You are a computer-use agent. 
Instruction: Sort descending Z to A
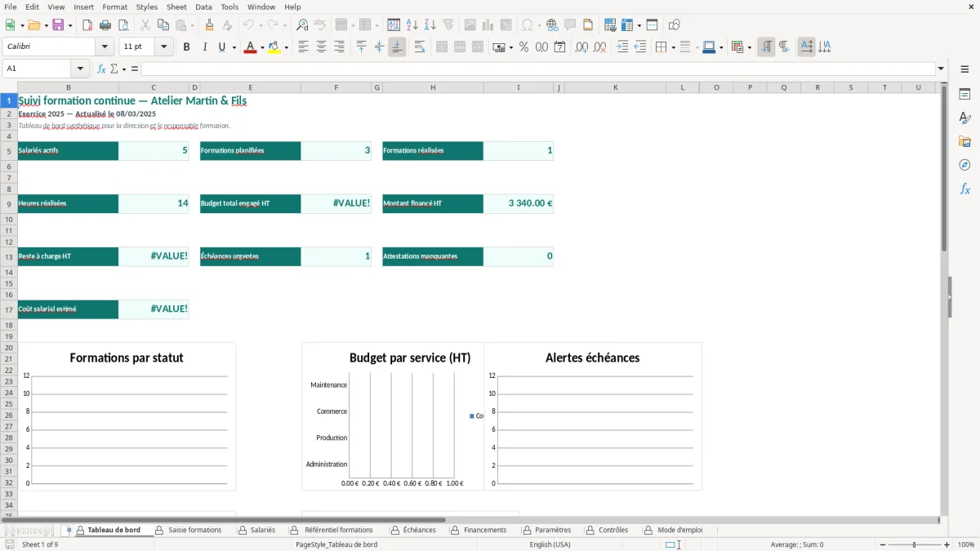[x=430, y=25]
